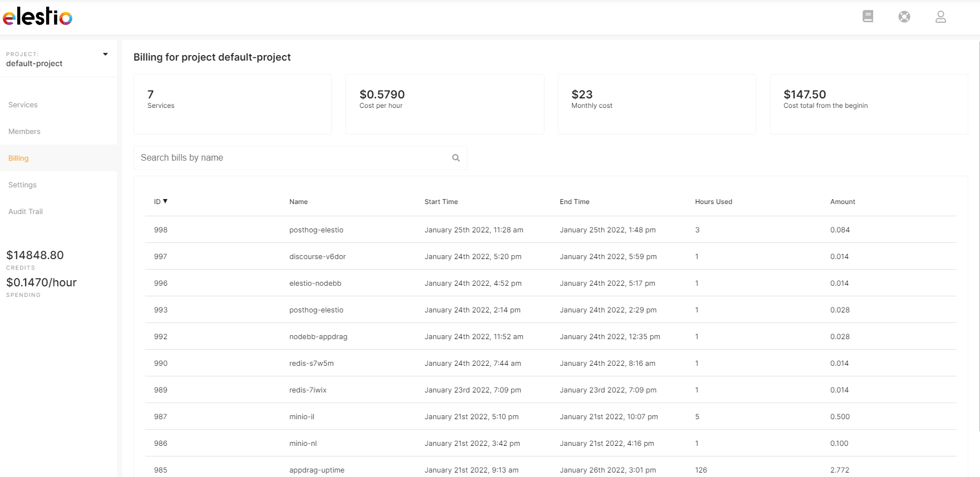
Task: Sort by Start Time column header
Action: coord(441,202)
